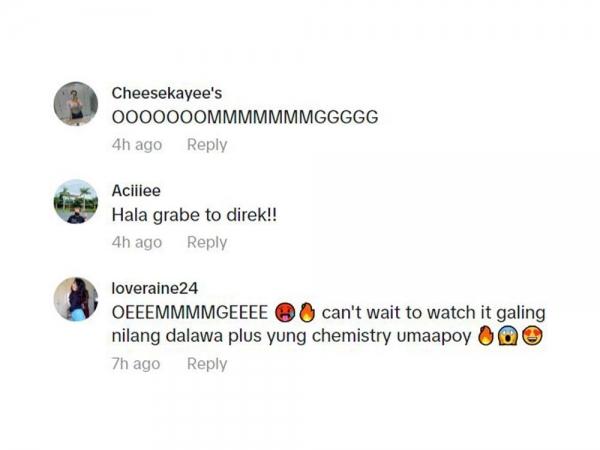Click the Cheesekayee's username
This screenshot has height=450, width=600.
166,93
